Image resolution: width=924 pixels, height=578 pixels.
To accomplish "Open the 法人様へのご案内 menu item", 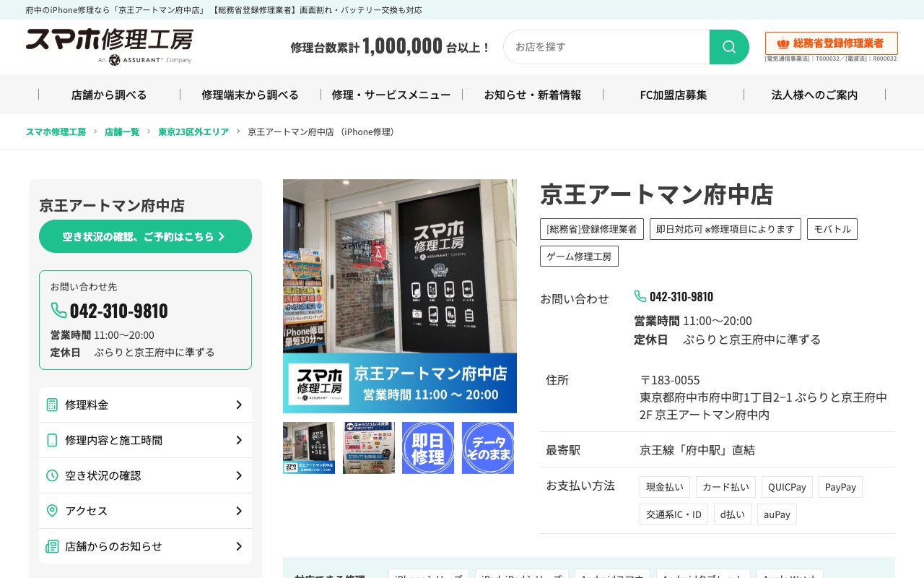I will click(815, 95).
